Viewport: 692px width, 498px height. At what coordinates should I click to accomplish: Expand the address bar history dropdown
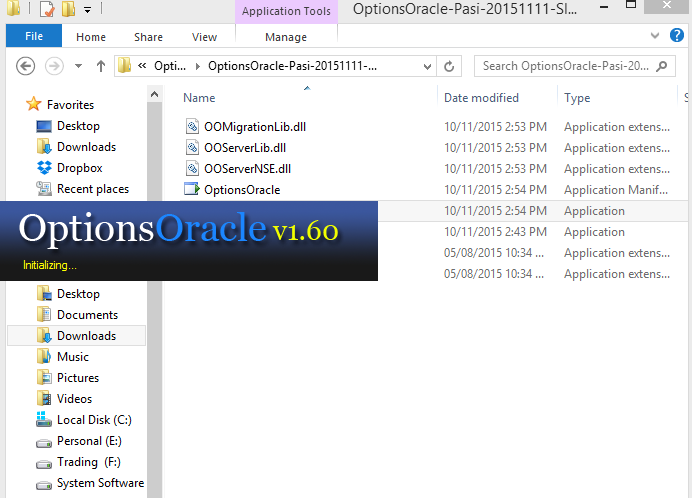click(427, 67)
